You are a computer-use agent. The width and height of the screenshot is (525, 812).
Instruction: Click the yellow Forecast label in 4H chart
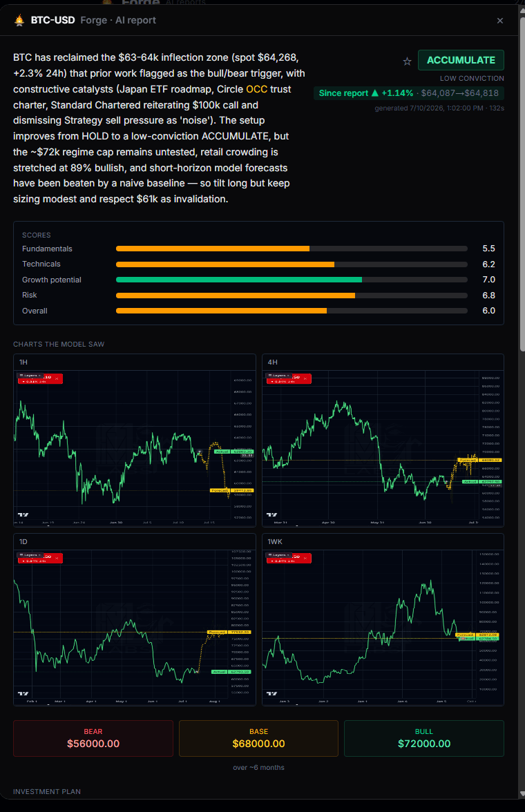coord(468,460)
